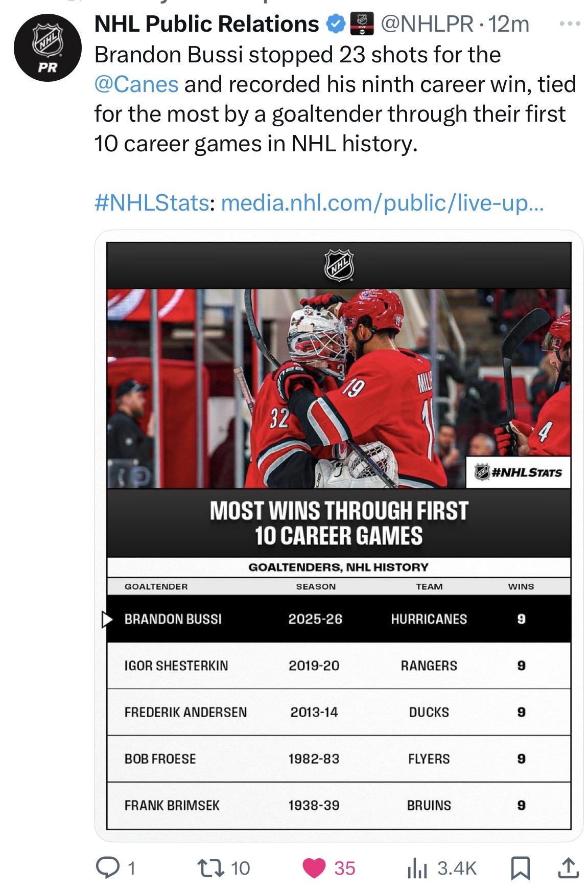Bookmark this tweet
Image resolution: width=588 pixels, height=891 pixels.
click(520, 867)
